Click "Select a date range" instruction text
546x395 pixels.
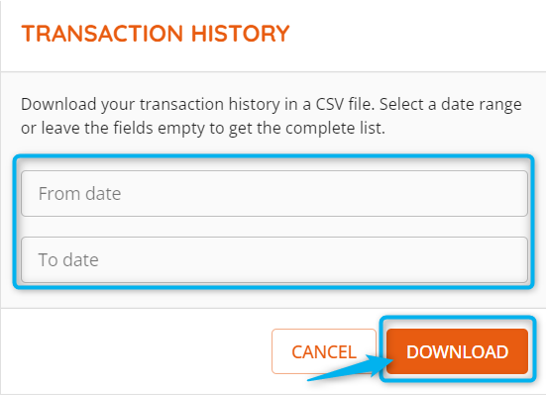[450, 104]
